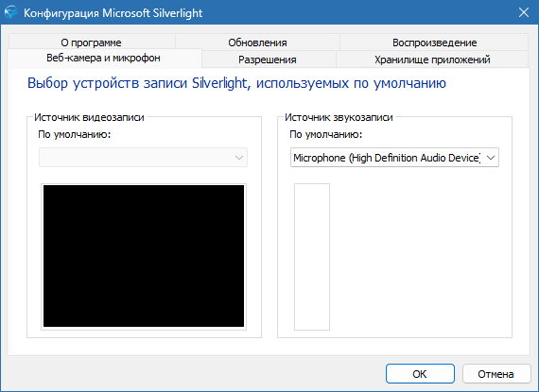Screen dimensions: 539x392
Task: Expand the audio source Microphone dropdown
Action: (x=394, y=158)
